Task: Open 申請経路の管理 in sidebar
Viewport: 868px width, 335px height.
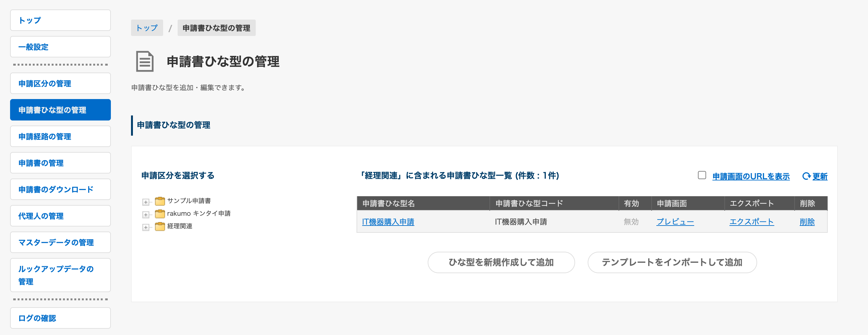Action: (60, 136)
